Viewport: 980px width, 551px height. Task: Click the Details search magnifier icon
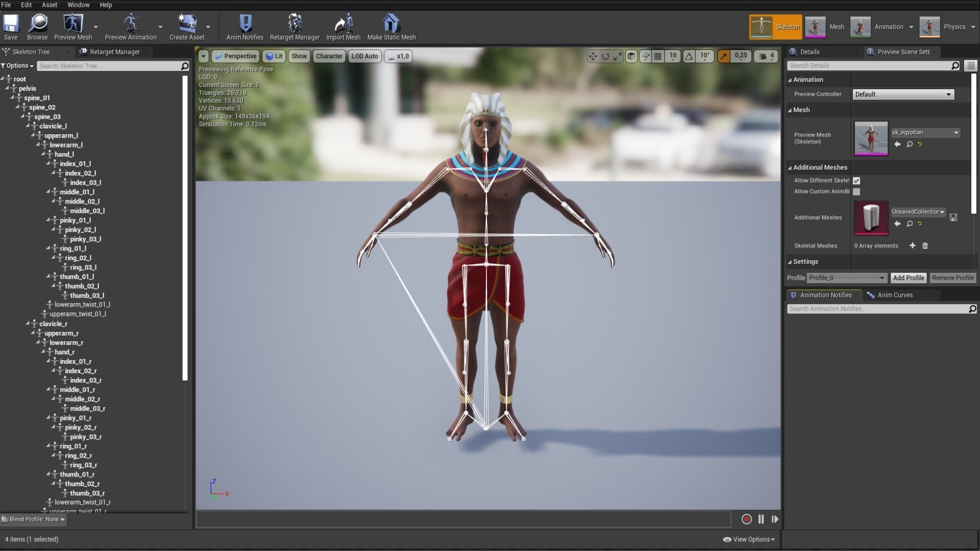click(x=955, y=65)
